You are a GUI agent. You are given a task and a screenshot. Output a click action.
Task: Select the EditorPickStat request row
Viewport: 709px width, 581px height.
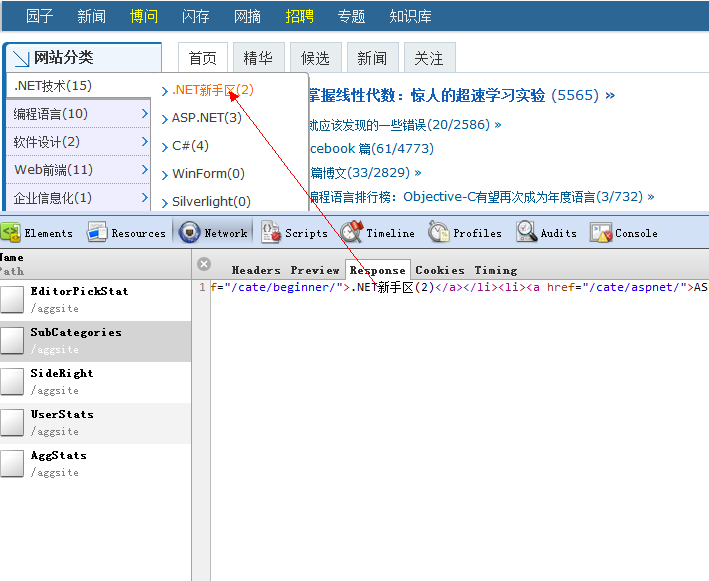(x=95, y=300)
